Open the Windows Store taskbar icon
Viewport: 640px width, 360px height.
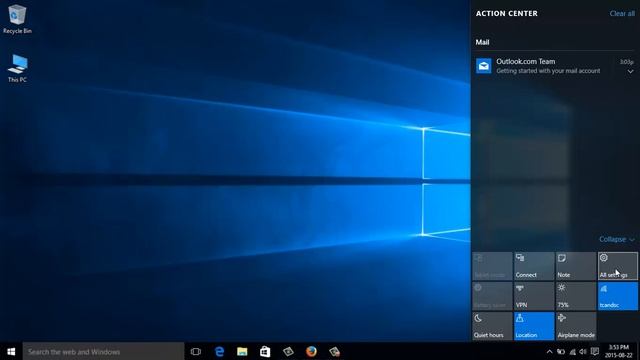click(x=265, y=351)
